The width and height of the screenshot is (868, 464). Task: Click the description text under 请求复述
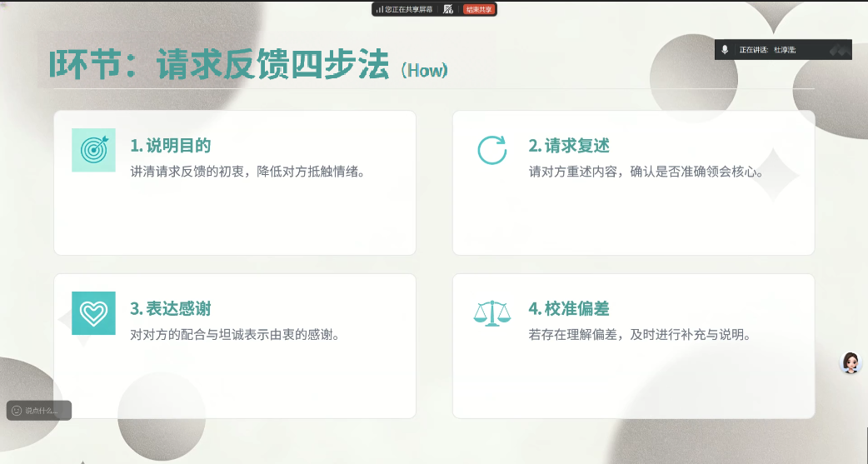pos(646,172)
